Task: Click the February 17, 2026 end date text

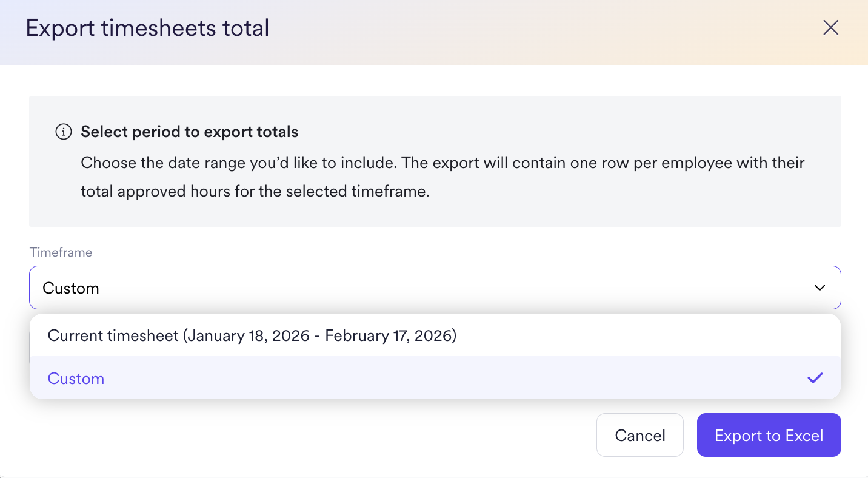Action: pyautogui.click(x=388, y=335)
